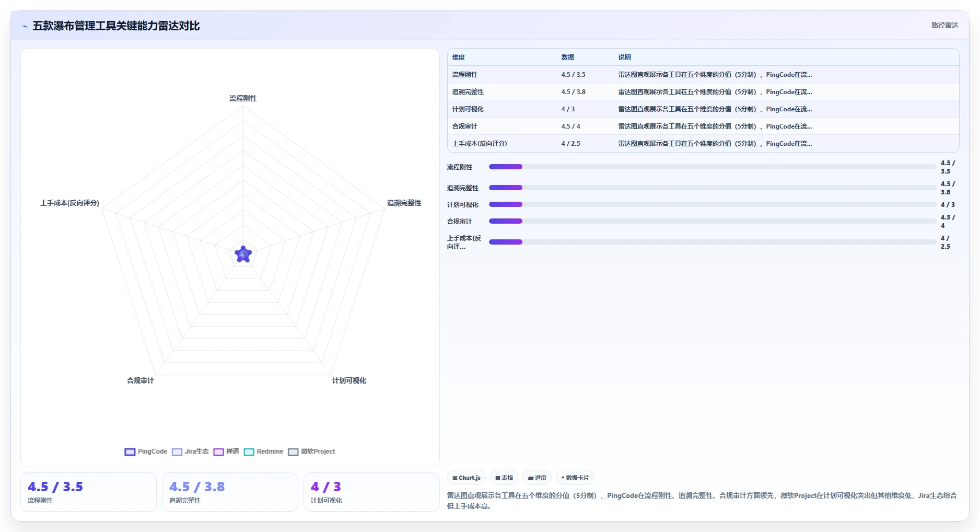This screenshot has height=532, width=980.
Task: Select the 上手成本(反向评分) table row
Action: click(703, 143)
